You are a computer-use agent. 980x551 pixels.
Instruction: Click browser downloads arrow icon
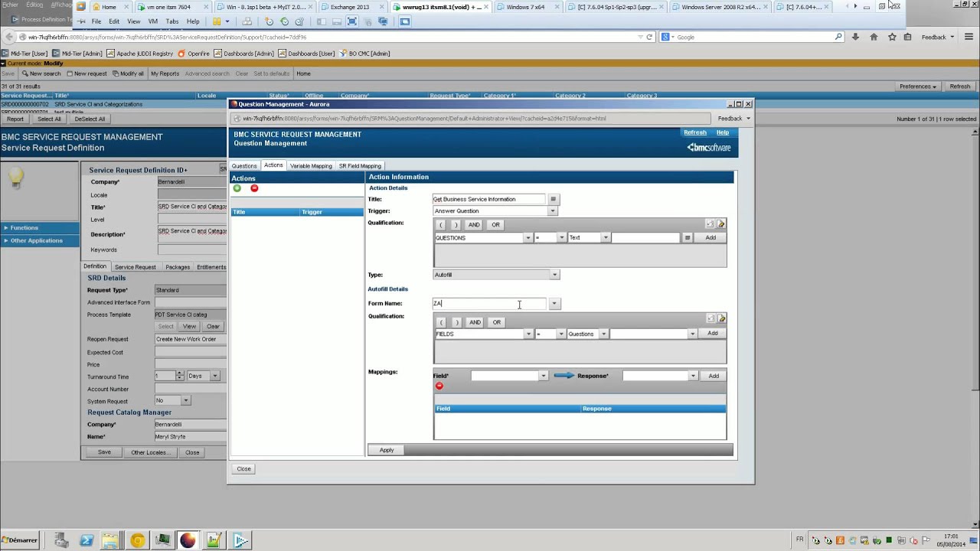pyautogui.click(x=855, y=37)
